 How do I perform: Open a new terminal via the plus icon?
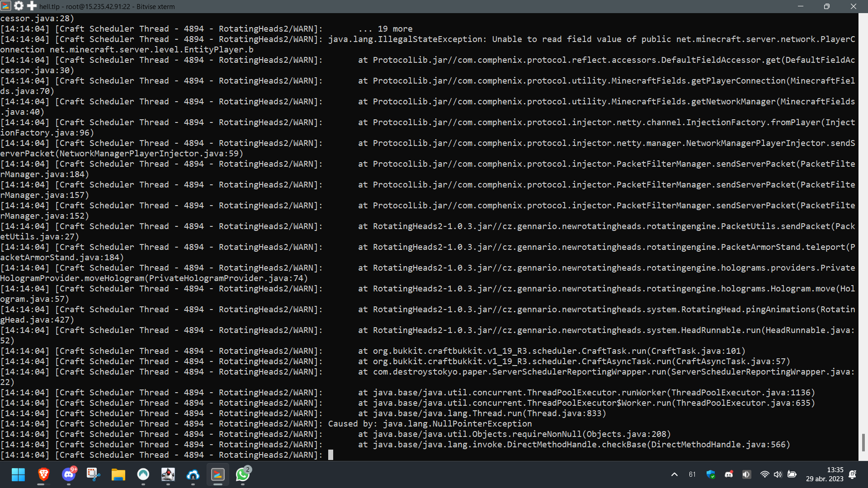click(x=32, y=6)
